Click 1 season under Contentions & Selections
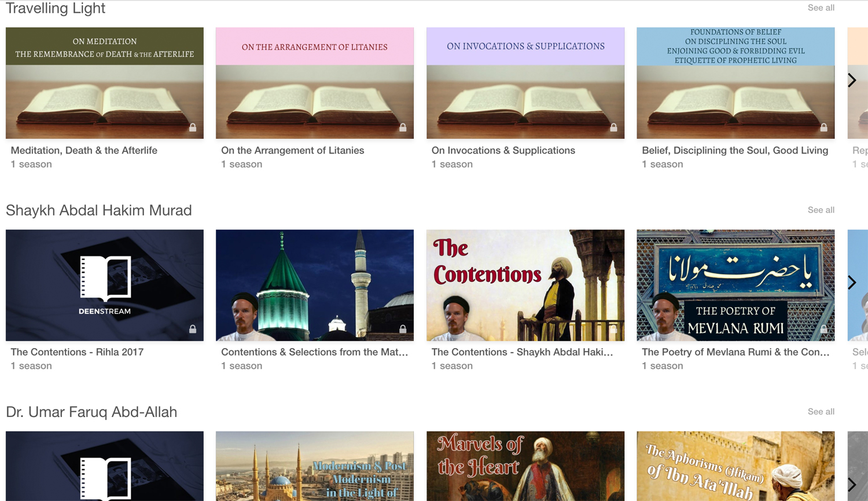Screen dimensions: 868x501 click(x=242, y=365)
